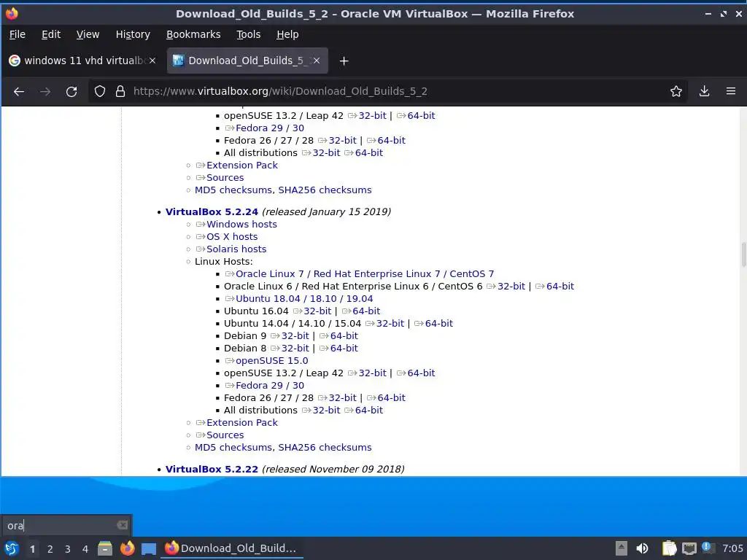Bookmark this page with the star
Viewport: 747px width, 560px height.
(x=676, y=91)
